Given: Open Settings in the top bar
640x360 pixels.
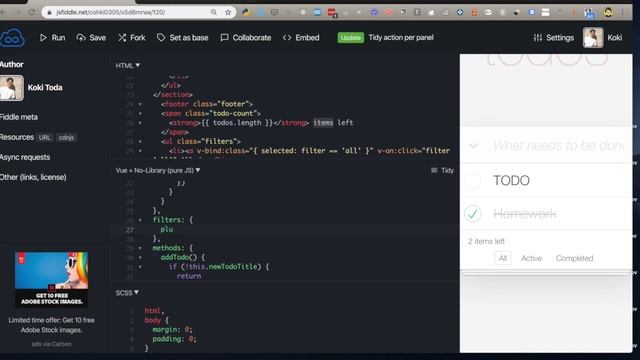Looking at the screenshot, I should (x=553, y=38).
